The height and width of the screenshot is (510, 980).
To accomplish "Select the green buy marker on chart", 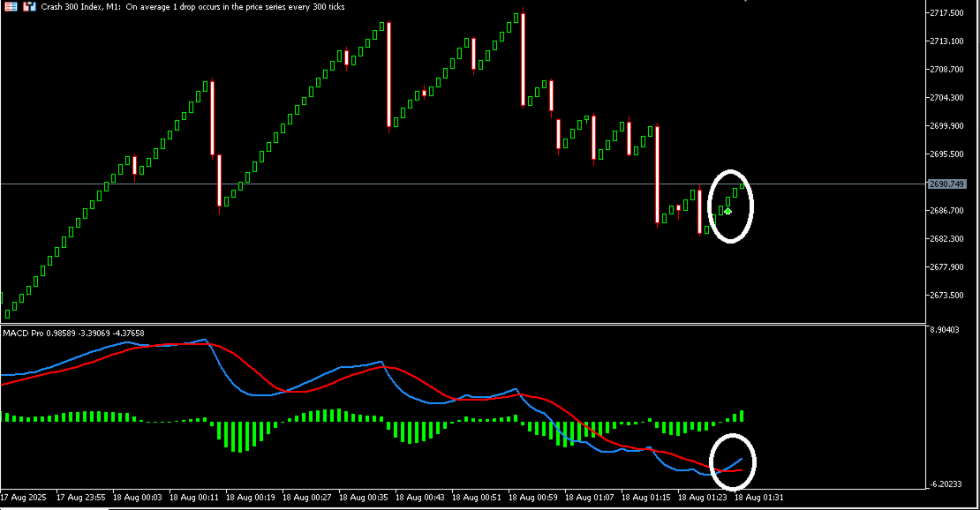I will (x=727, y=211).
